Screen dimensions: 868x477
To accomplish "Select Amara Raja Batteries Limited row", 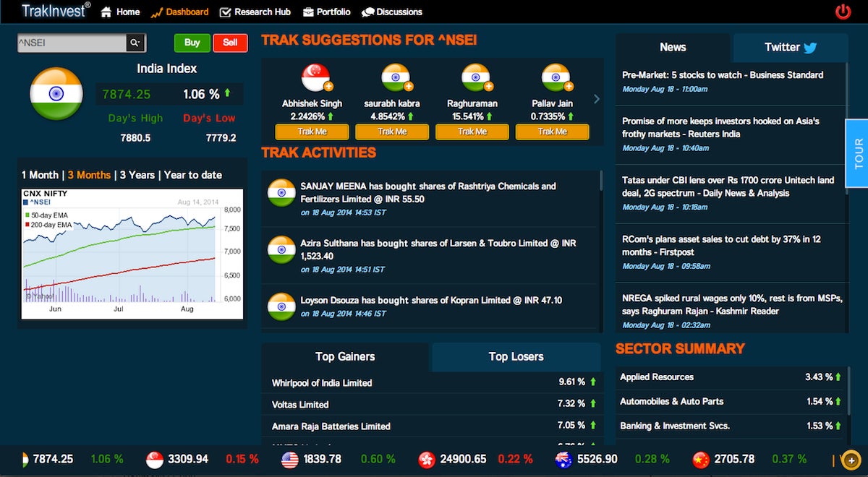I will coord(433,426).
